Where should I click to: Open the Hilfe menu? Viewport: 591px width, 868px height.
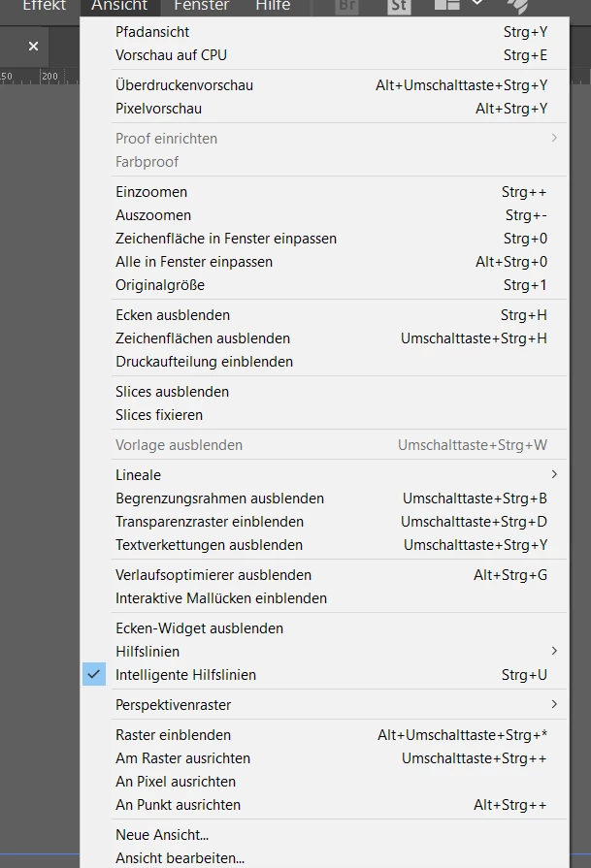pos(273,7)
